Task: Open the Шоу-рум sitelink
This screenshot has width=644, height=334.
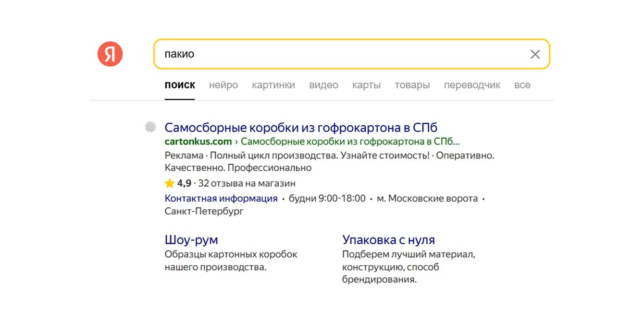Action: click(x=191, y=240)
